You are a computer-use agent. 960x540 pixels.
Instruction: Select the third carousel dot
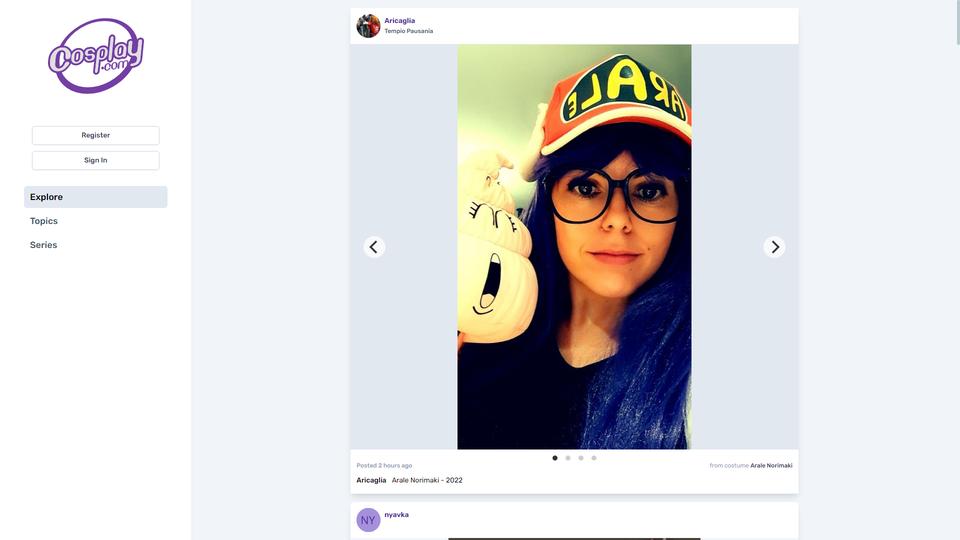[x=581, y=458]
